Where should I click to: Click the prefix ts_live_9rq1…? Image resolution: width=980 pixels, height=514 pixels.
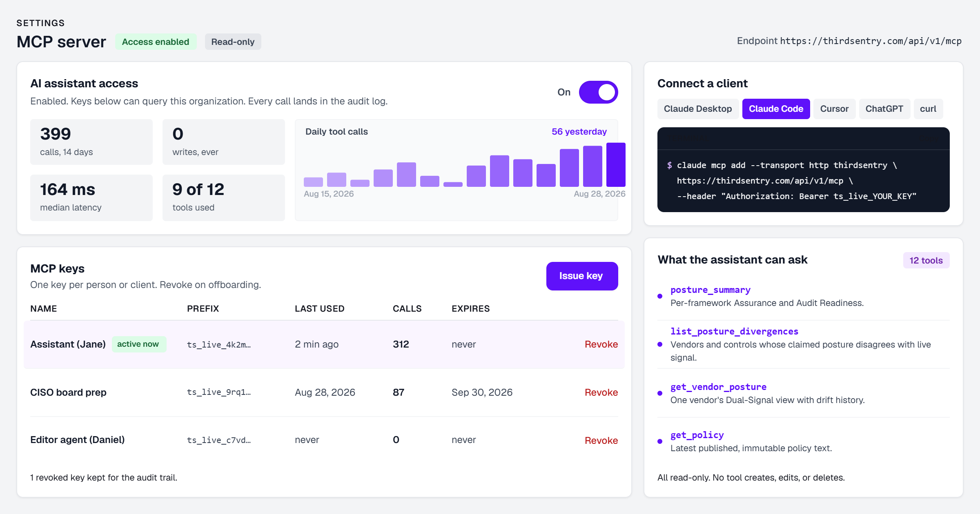(x=219, y=392)
